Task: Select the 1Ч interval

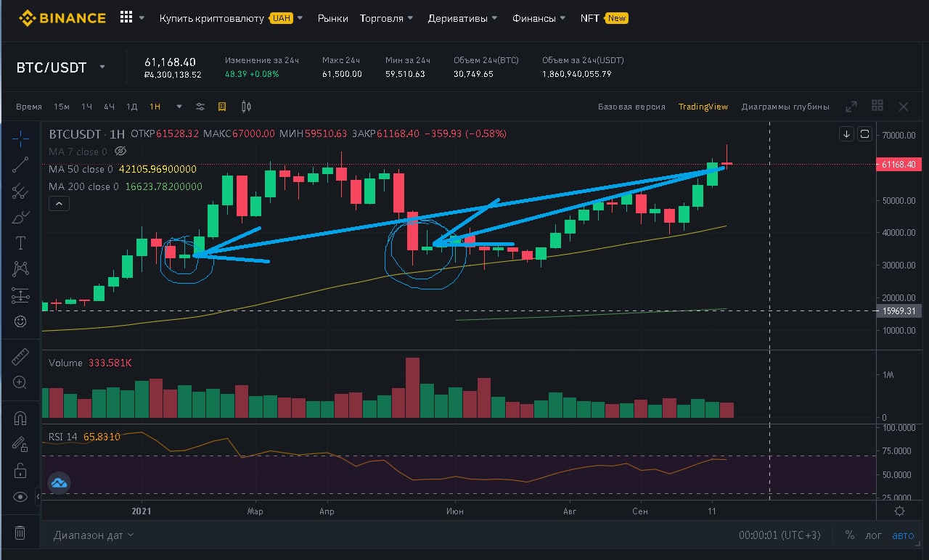Action: 87,107
